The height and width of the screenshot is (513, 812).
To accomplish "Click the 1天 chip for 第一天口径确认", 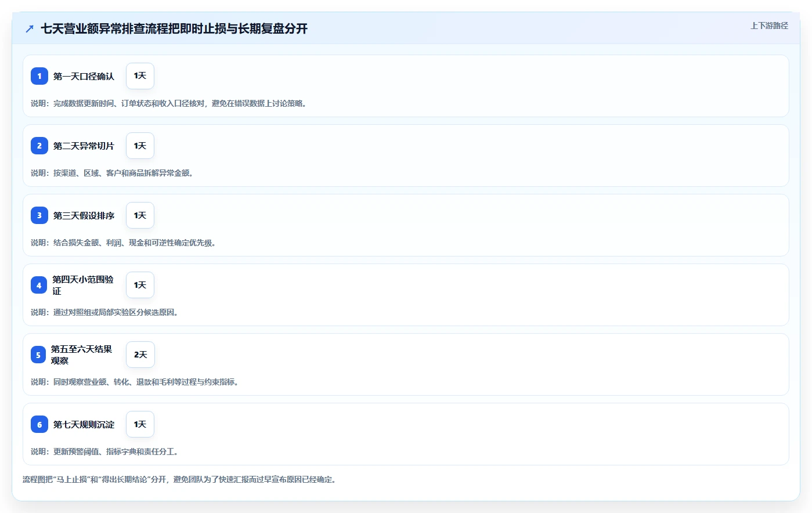I will click(140, 76).
